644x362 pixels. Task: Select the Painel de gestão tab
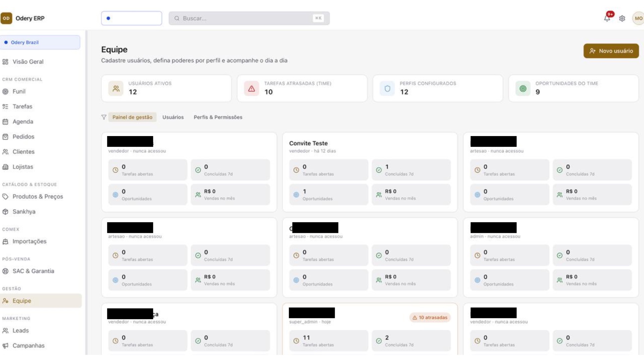pos(132,117)
